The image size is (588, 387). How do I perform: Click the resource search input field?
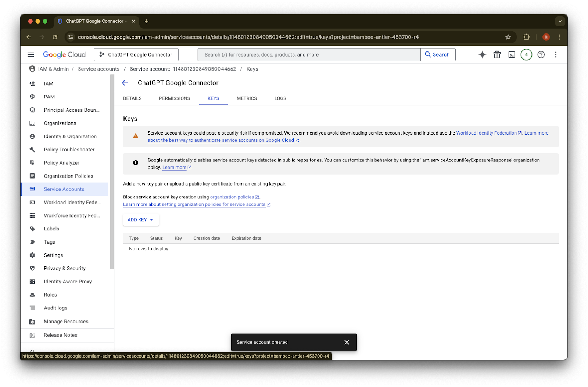[x=309, y=55]
